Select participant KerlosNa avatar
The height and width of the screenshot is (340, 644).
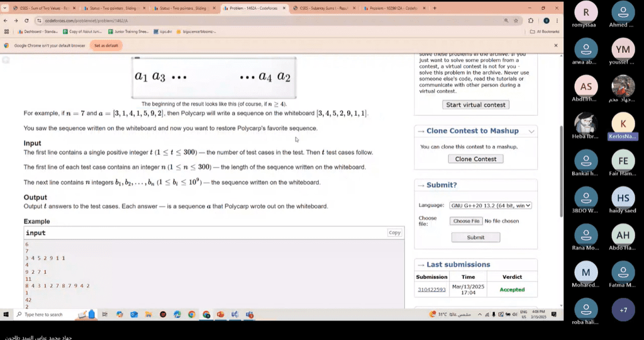623,124
